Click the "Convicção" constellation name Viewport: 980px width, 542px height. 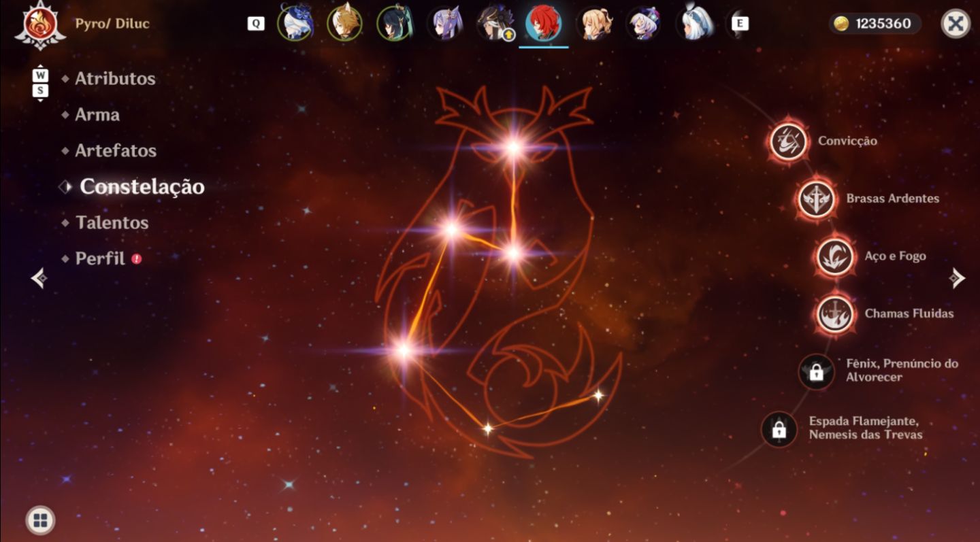coord(847,141)
